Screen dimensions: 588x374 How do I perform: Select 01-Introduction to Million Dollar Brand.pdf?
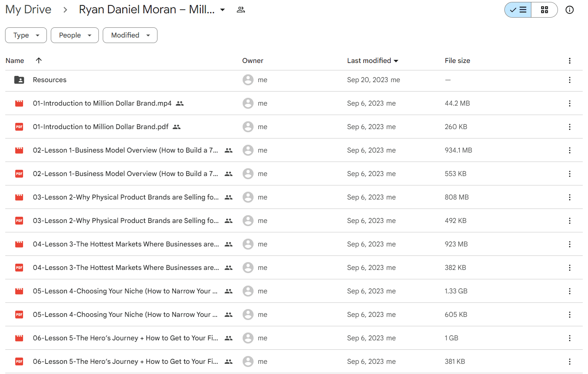coord(101,127)
